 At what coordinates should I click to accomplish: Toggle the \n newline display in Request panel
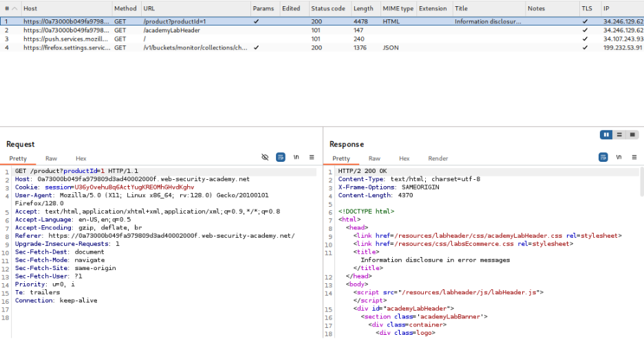click(296, 157)
